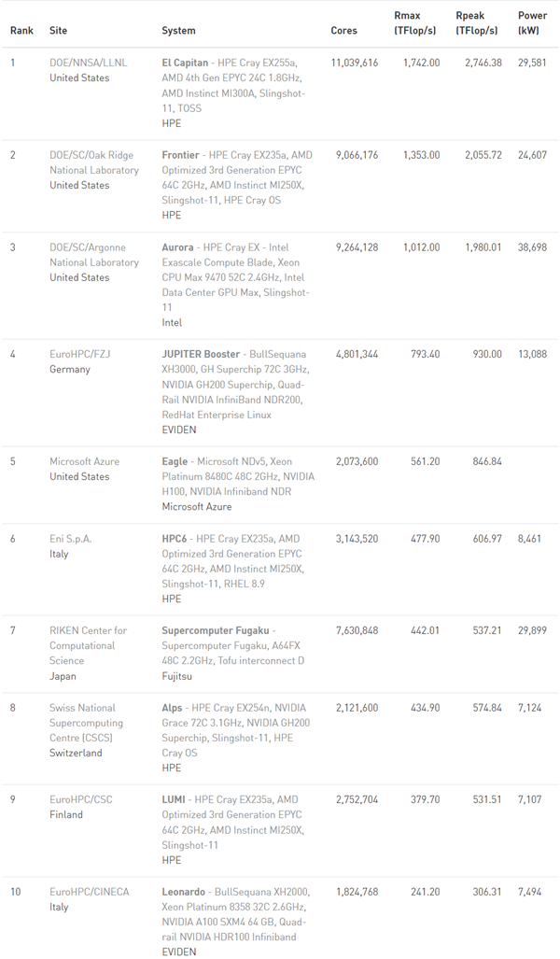Click the Power (kW) column header
Image resolution: width=560 pixels, height=959 pixels.
point(532,23)
